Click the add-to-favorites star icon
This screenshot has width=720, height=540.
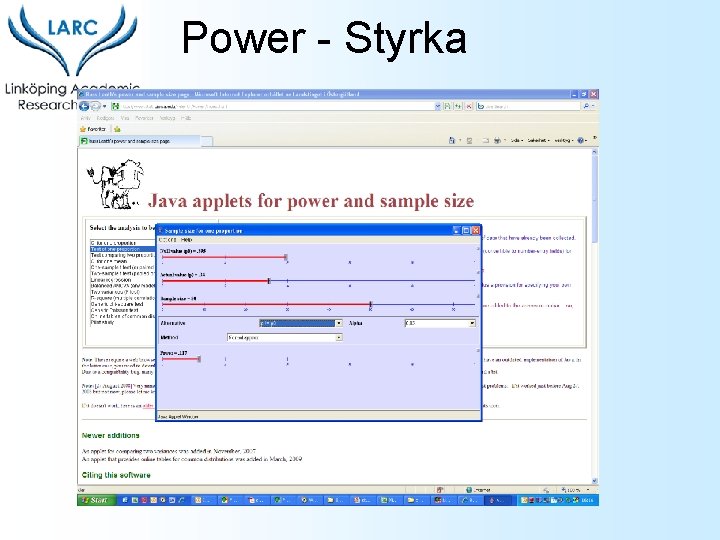[x=117, y=129]
